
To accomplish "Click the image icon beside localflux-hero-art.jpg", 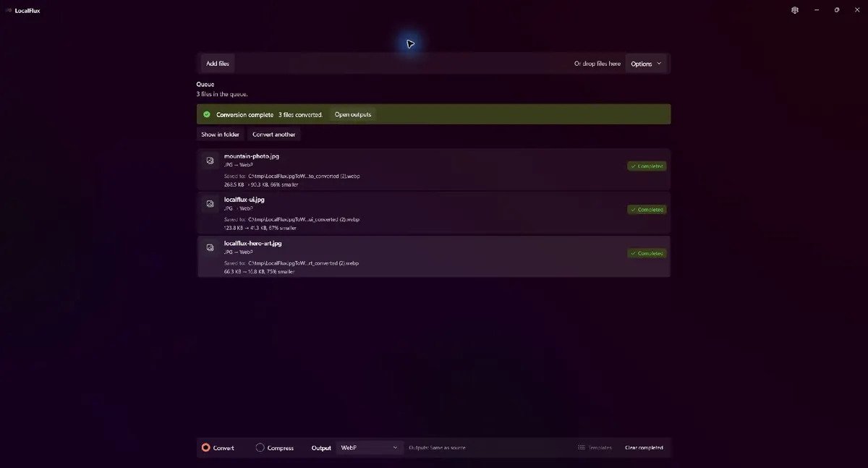I will point(210,247).
